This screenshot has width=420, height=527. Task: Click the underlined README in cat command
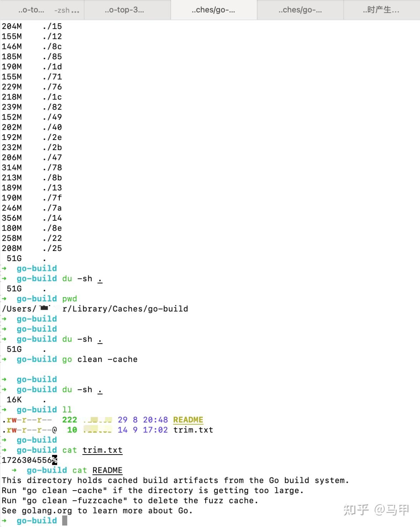click(107, 471)
